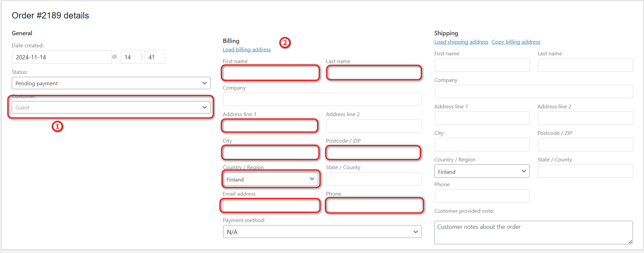Click the hour field showing 14
The height and width of the screenshot is (253, 644).
point(131,57)
